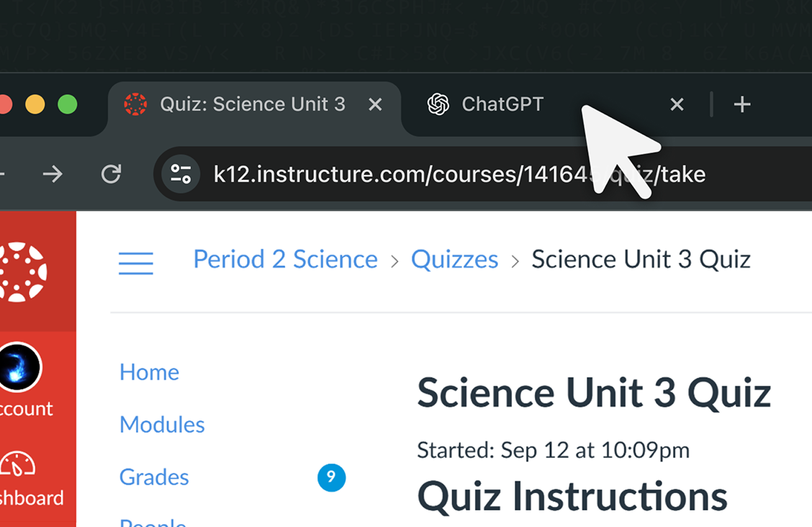
Task: Toggle the hamburger course navigation menu
Action: coord(136,263)
